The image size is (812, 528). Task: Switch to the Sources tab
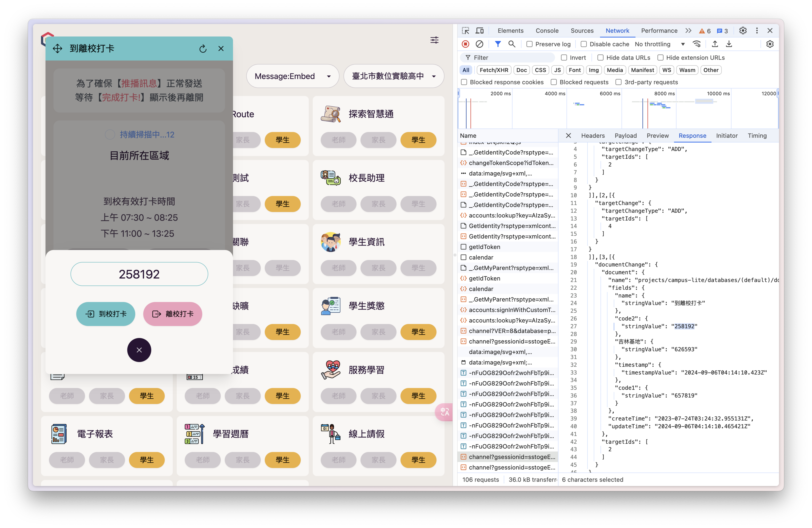pos(582,31)
